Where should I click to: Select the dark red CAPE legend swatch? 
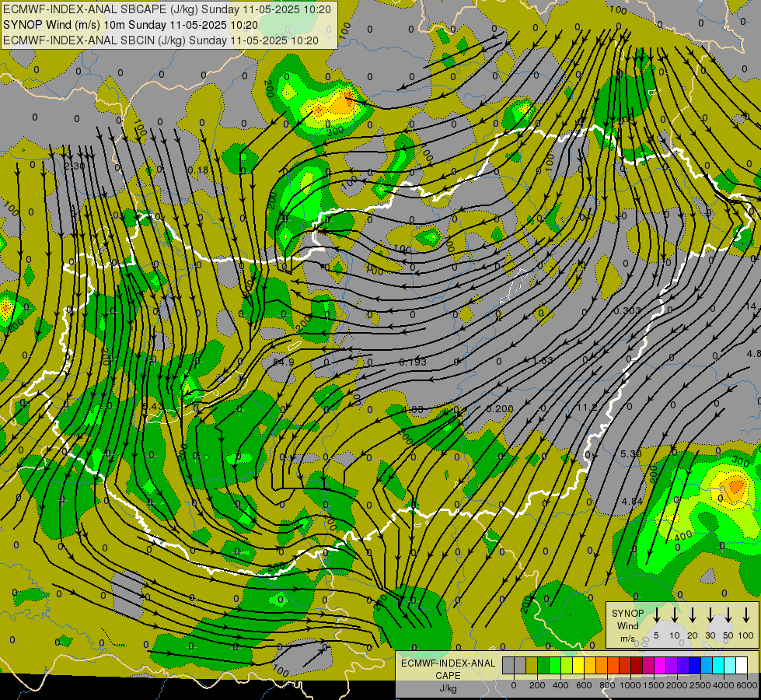click(x=637, y=665)
